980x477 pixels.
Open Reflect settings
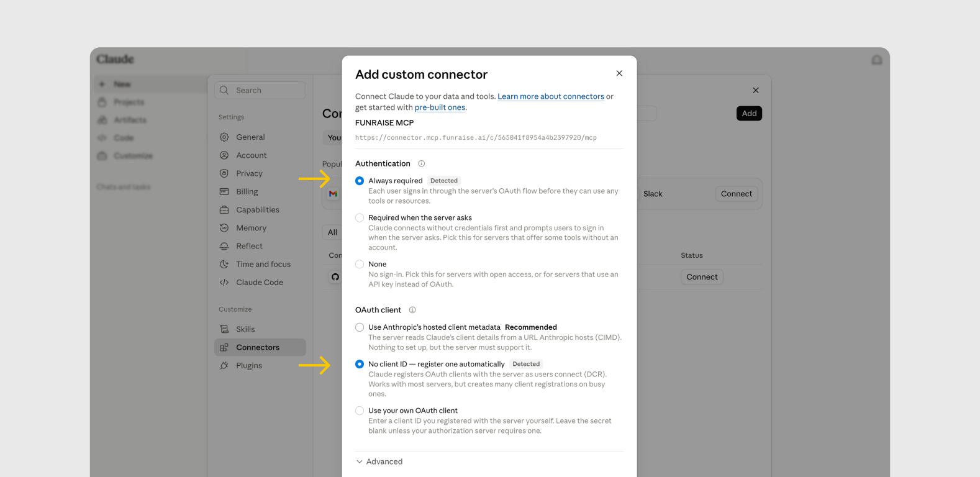pos(260,246)
